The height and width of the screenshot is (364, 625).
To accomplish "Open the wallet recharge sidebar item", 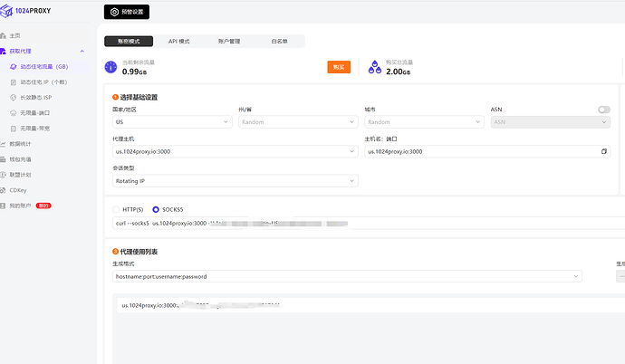I will (20, 159).
